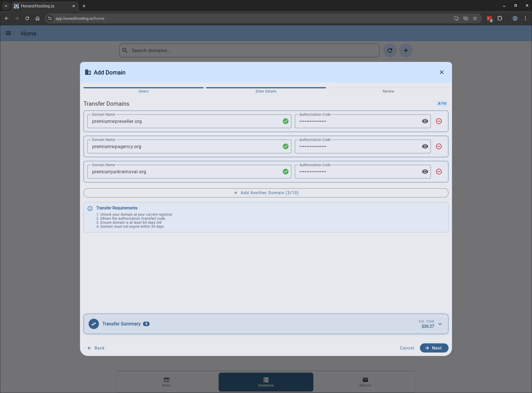
Task: Show authorization code for premiumwpreseller.org
Action: click(x=425, y=121)
